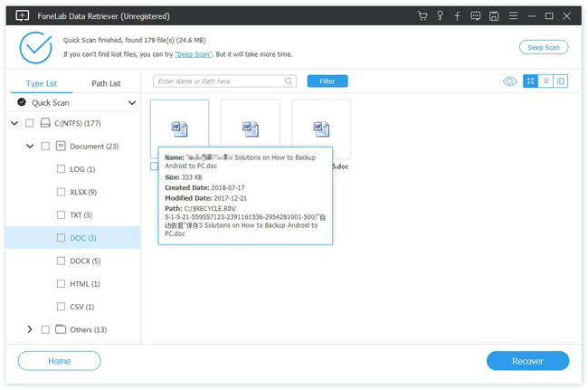This screenshot has width=588, height=390.
Task: Focus the name or path search field
Action: click(224, 81)
